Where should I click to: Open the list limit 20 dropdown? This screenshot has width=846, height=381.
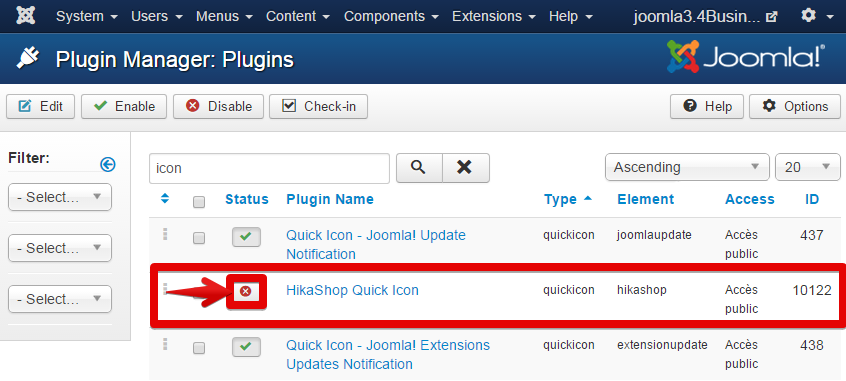[808, 167]
